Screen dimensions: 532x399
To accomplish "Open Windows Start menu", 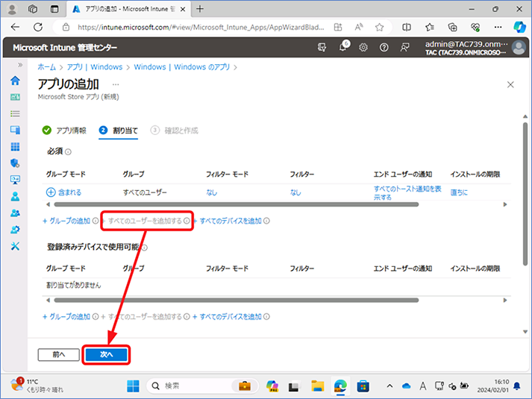I will tap(133, 386).
